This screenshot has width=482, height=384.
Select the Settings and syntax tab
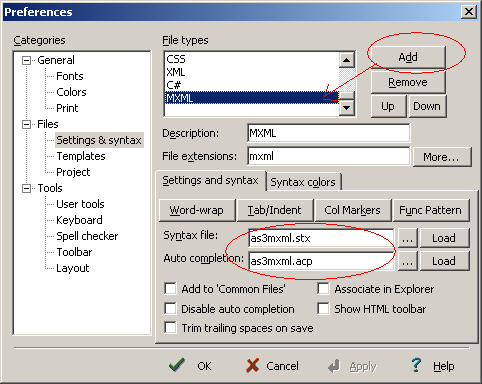(211, 180)
